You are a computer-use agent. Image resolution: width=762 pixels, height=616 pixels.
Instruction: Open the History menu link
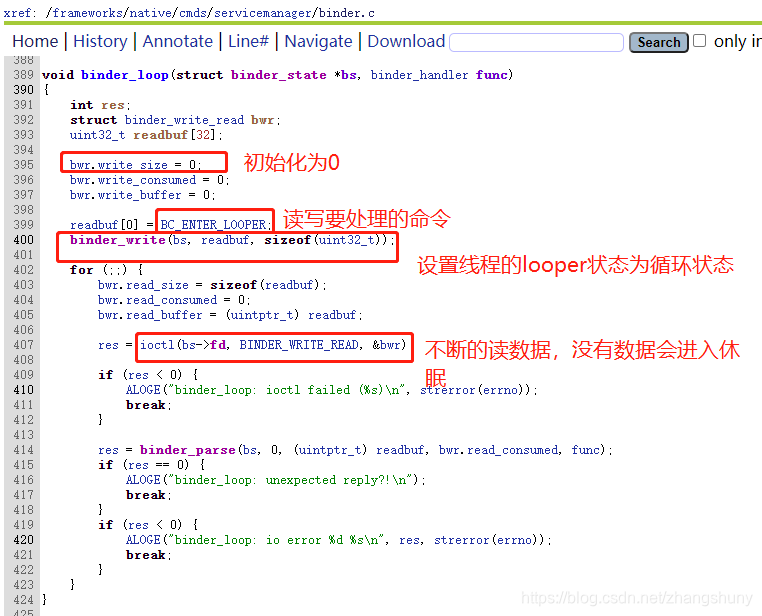[x=100, y=41]
